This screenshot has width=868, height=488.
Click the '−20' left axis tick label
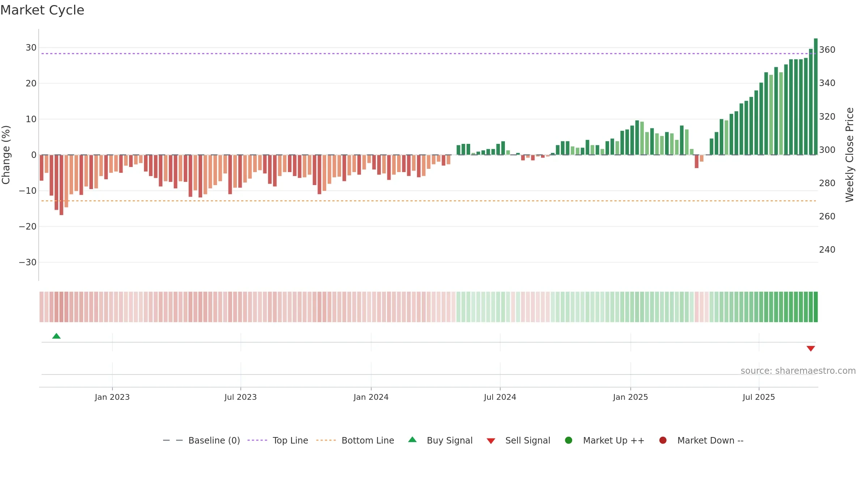(28, 227)
